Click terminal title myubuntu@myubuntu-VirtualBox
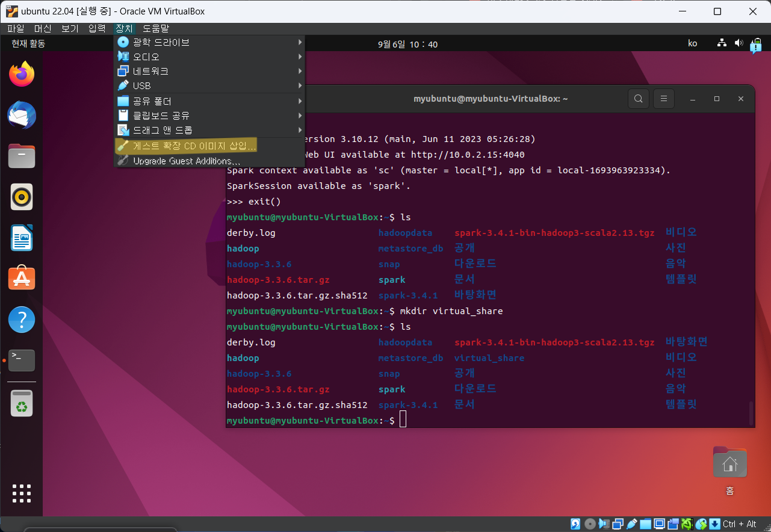The height and width of the screenshot is (532, 771). [491, 99]
